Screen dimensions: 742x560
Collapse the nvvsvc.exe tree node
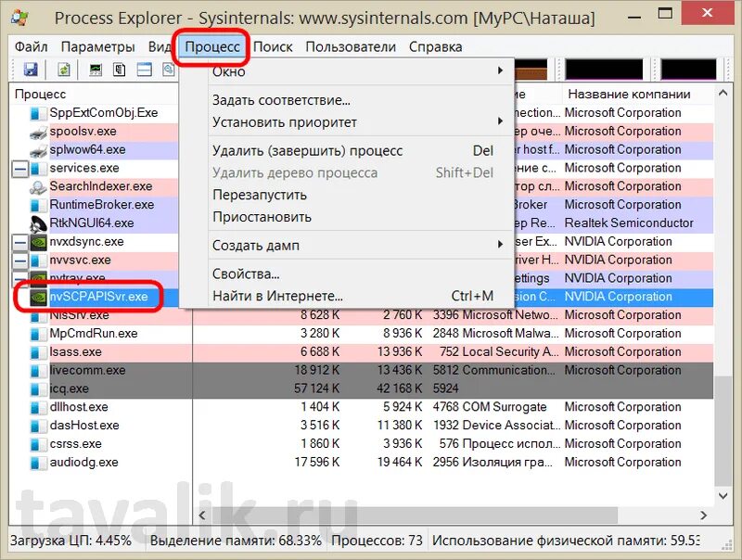[19, 261]
